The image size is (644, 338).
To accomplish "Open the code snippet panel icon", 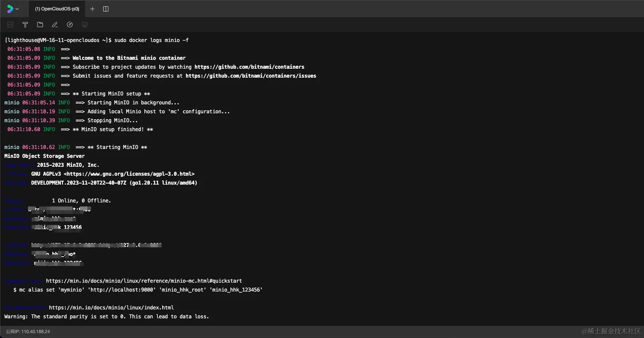I will click(10, 25).
